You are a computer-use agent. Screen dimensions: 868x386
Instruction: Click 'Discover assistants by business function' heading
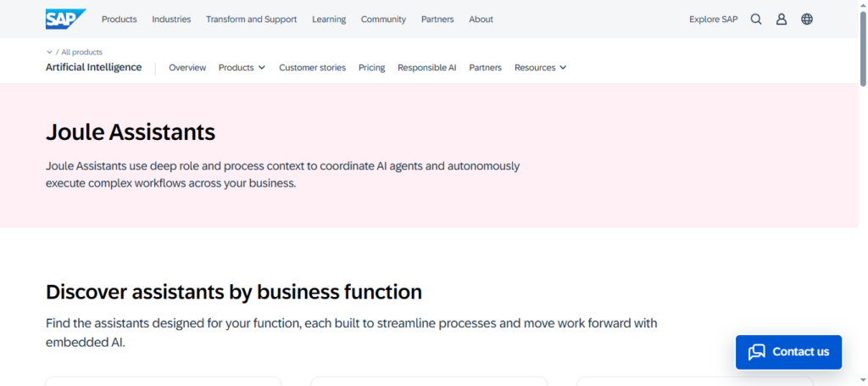[x=234, y=292]
